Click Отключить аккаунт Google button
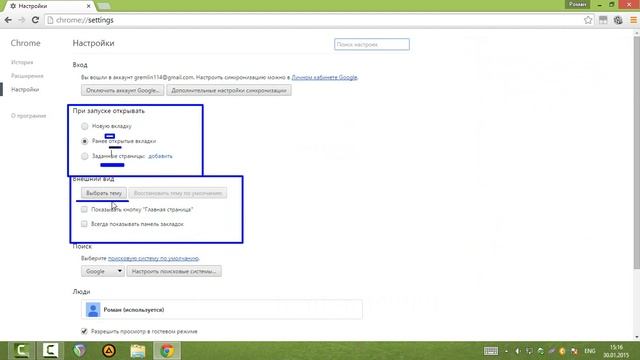 coord(122,90)
